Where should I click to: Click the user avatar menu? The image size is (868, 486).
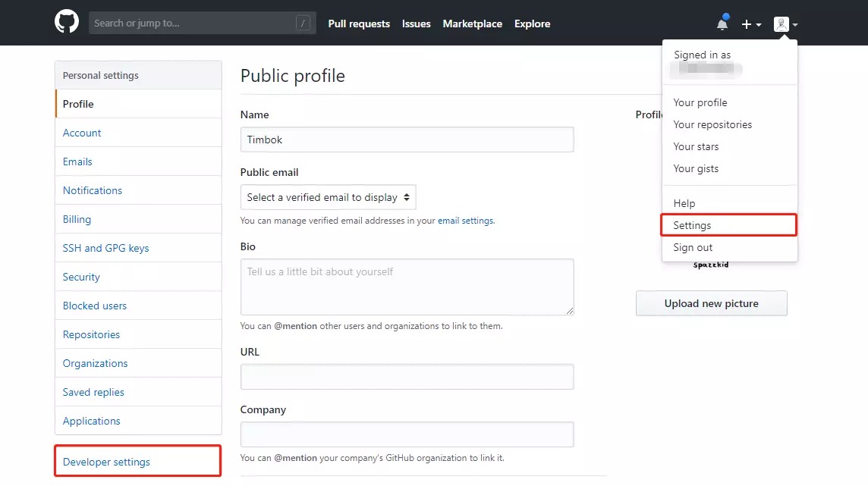[785, 24]
